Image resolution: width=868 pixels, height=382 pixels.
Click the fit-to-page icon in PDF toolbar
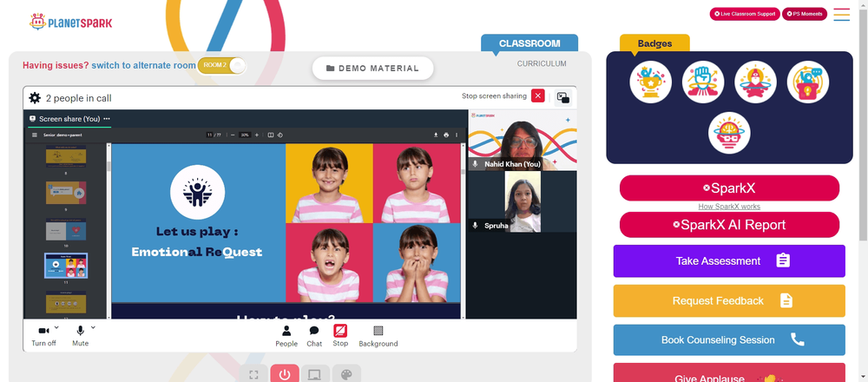(271, 135)
